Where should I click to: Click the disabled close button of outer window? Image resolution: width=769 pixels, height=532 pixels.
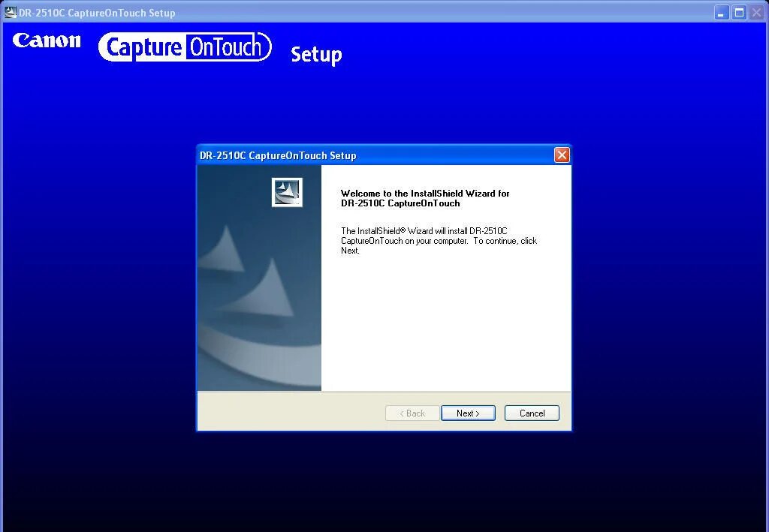[756, 12]
